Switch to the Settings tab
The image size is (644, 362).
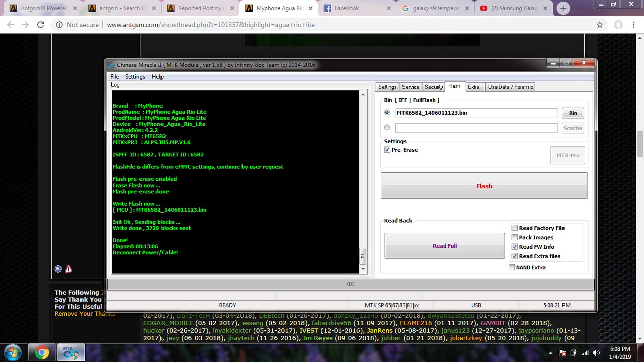coord(387,87)
